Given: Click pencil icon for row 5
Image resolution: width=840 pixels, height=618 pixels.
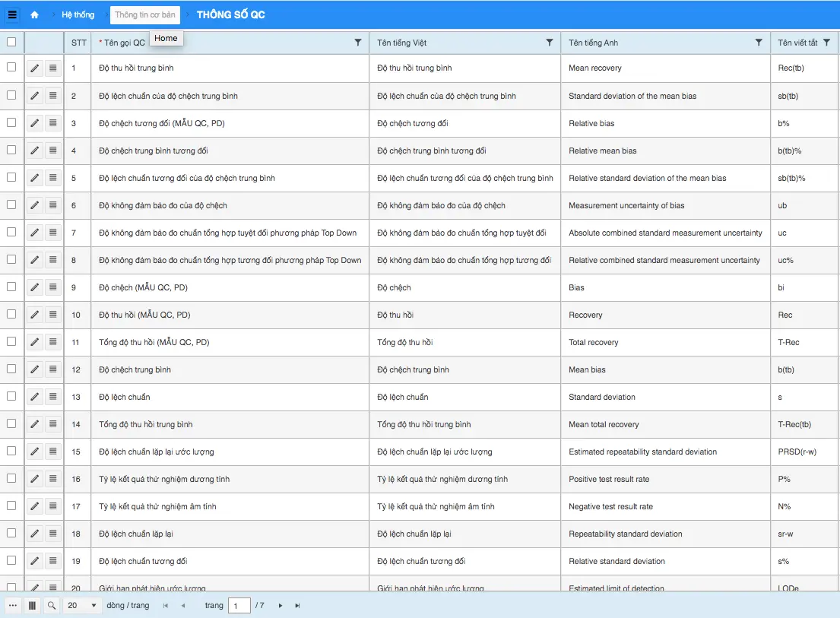Looking at the screenshot, I should tap(35, 178).
